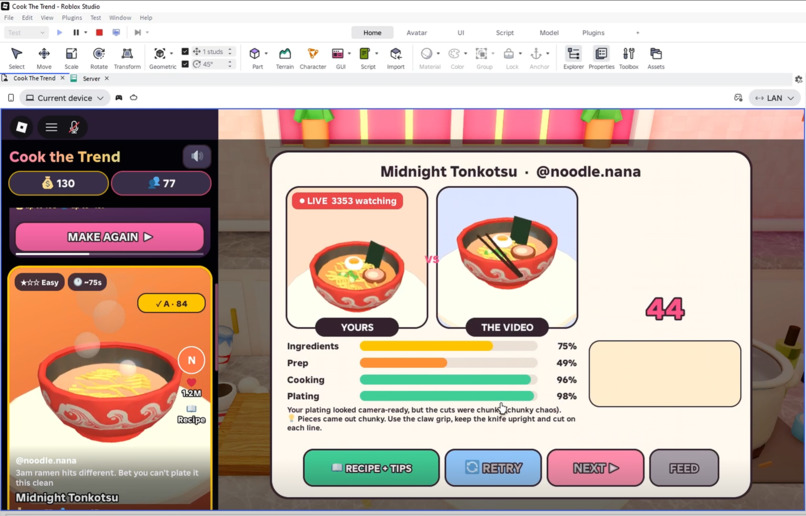Expand the GUI dropdown arrow
Viewport: 806px width, 516px height.
pos(350,53)
